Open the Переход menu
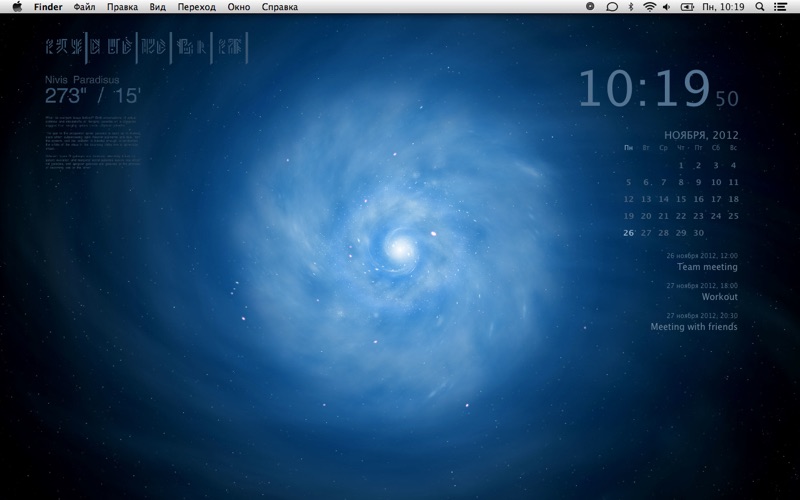Image resolution: width=800 pixels, height=500 pixels. pos(196,7)
